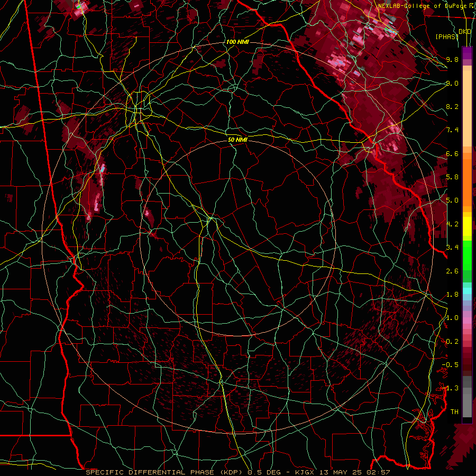The image size is (476, 476).
Task: Click the 9.8 value on the color scale
Action: 452,59
